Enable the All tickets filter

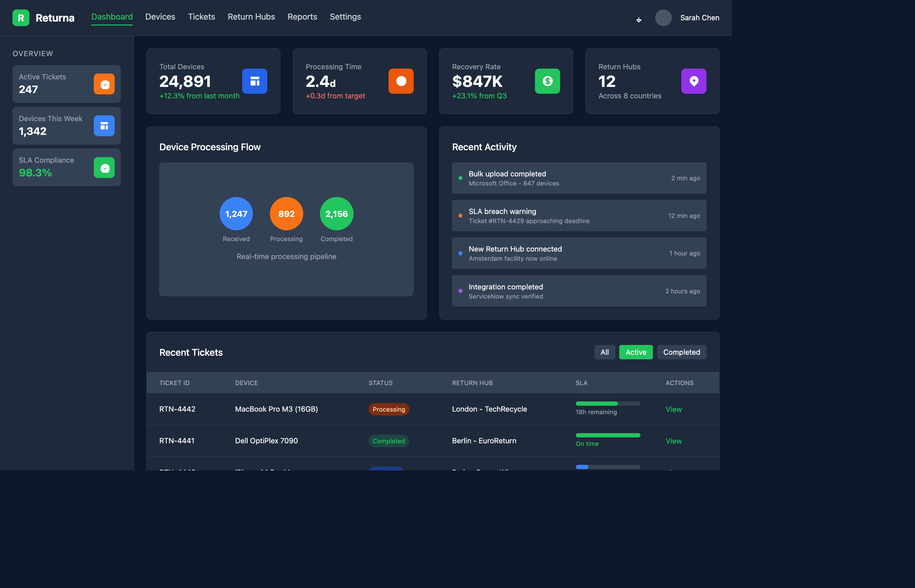coord(605,352)
